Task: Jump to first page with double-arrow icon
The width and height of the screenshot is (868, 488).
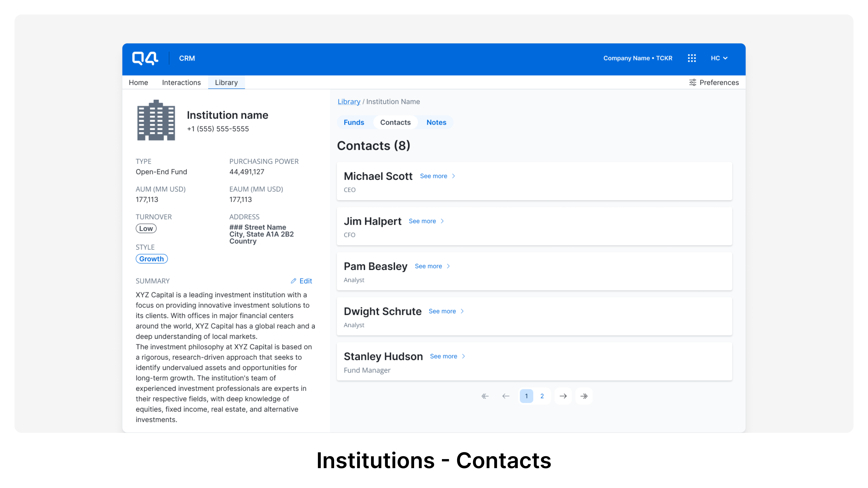Action: coord(485,396)
